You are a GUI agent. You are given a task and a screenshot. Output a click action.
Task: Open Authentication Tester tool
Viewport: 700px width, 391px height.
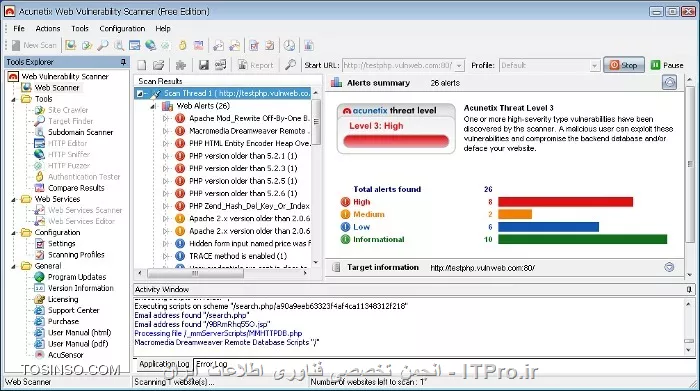tap(84, 177)
